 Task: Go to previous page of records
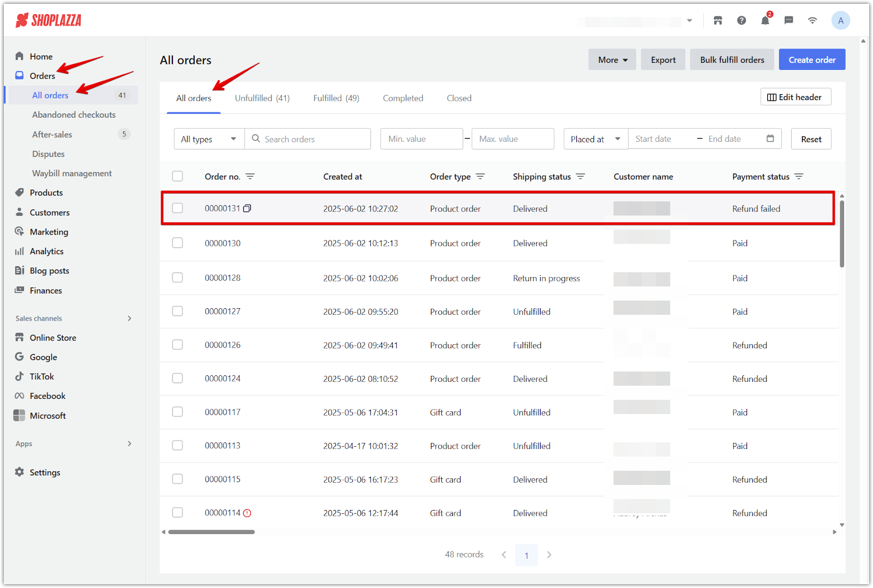[x=504, y=555]
